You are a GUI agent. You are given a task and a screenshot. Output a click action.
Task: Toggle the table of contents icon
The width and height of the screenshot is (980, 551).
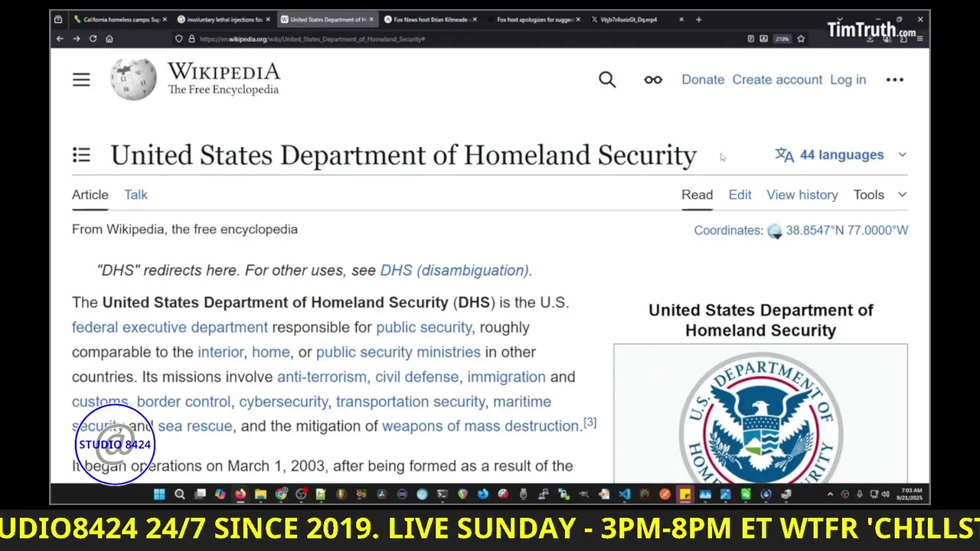click(81, 155)
